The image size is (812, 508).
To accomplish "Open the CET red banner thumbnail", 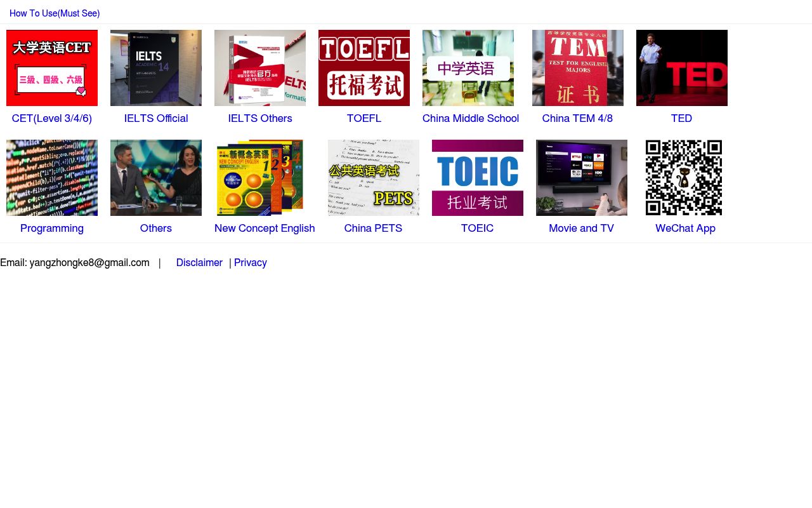I will pos(52,68).
